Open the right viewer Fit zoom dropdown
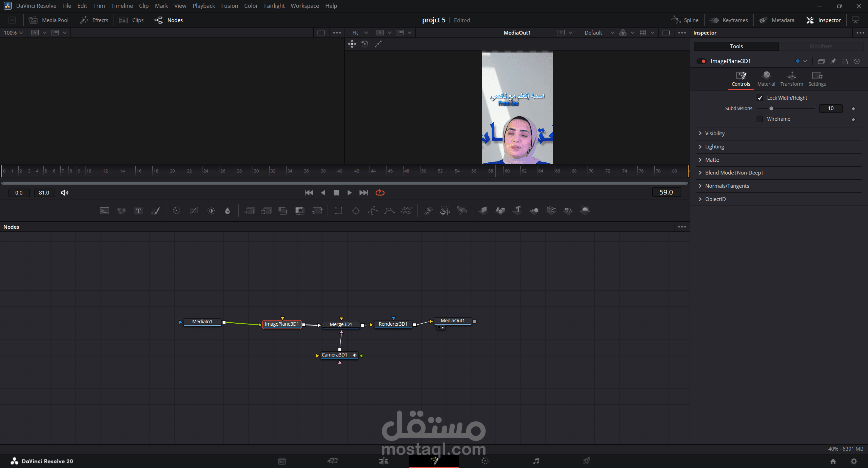Image resolution: width=868 pixels, height=468 pixels. tap(360, 33)
